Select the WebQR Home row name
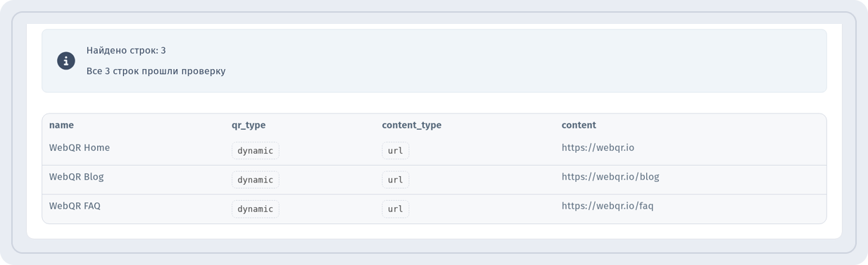Image resolution: width=868 pixels, height=265 pixels. tap(80, 148)
